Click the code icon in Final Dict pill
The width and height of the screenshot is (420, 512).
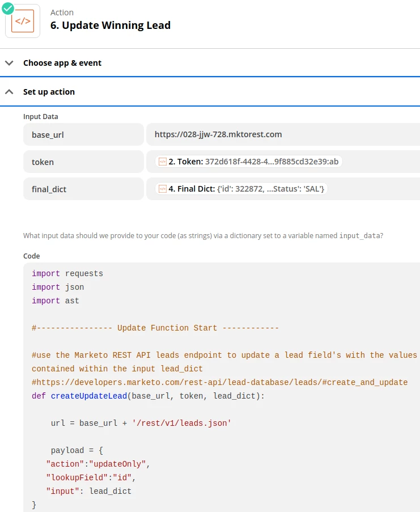point(162,189)
